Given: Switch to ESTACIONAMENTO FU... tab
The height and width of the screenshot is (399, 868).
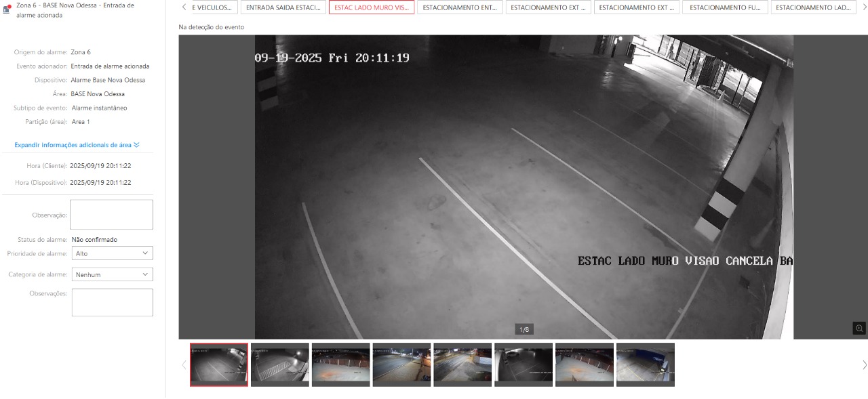Looking at the screenshot, I should [726, 7].
